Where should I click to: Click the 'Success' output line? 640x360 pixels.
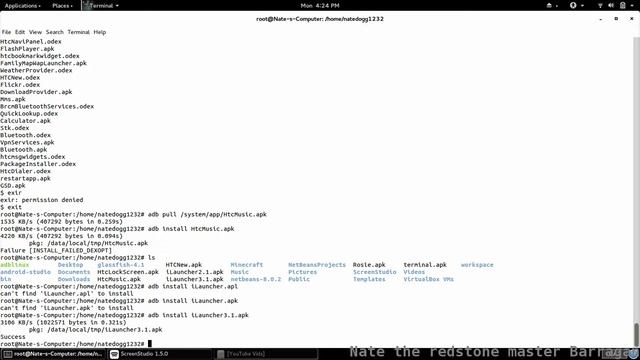(13, 337)
